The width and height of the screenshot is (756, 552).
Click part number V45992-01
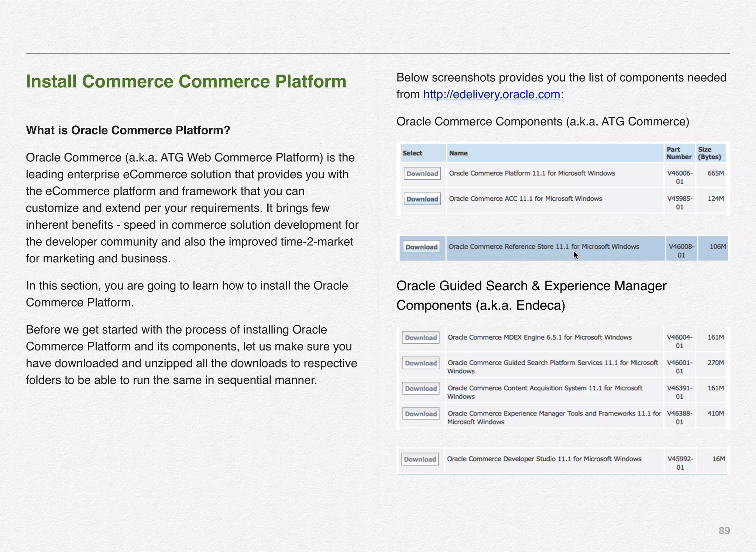(680, 463)
